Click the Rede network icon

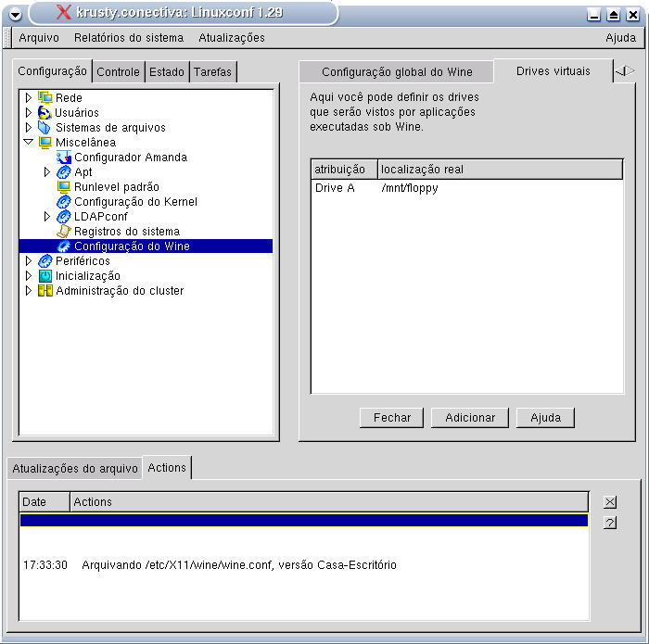tap(45, 97)
